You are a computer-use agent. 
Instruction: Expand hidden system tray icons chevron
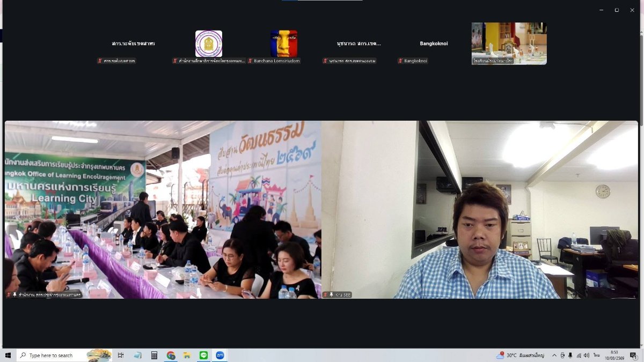[x=554, y=355]
